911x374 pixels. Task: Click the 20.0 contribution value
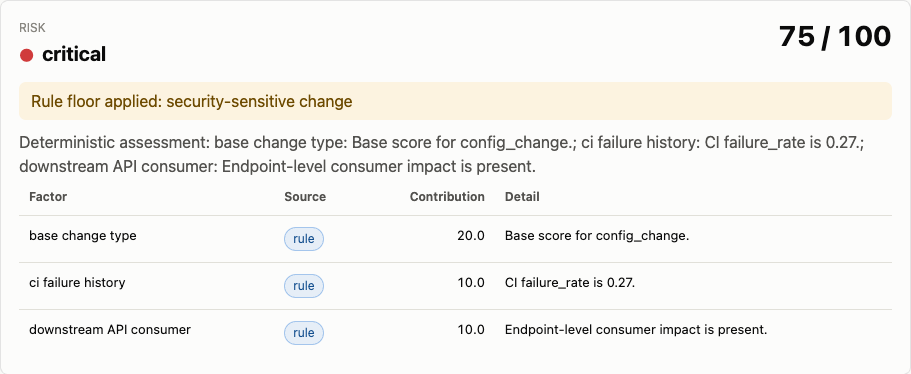[471, 236]
